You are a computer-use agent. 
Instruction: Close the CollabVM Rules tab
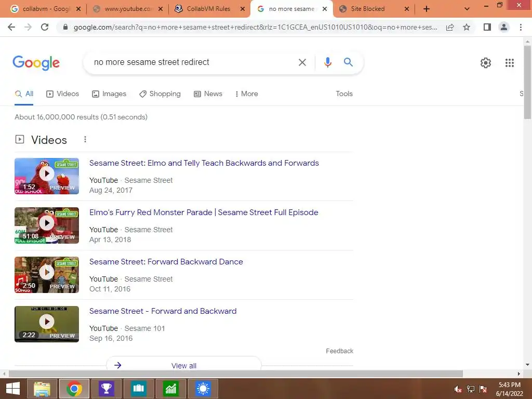(x=243, y=9)
